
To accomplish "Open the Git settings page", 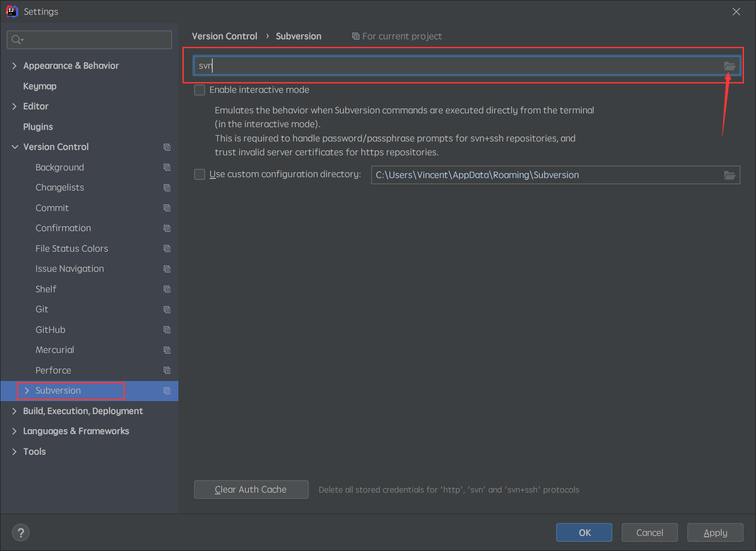I will point(42,310).
